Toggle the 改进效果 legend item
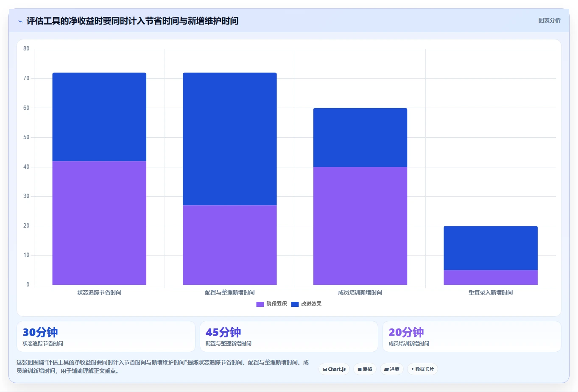The height and width of the screenshot is (392, 578). tap(306, 304)
